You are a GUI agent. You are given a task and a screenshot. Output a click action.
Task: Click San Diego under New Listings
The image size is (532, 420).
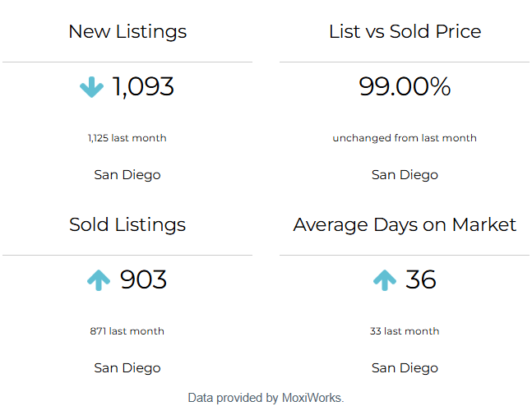click(x=127, y=175)
